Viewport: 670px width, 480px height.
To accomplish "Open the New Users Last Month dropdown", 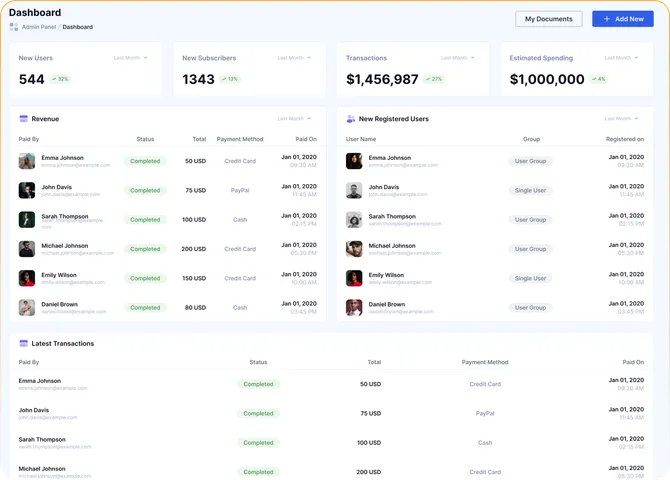I will [130, 58].
